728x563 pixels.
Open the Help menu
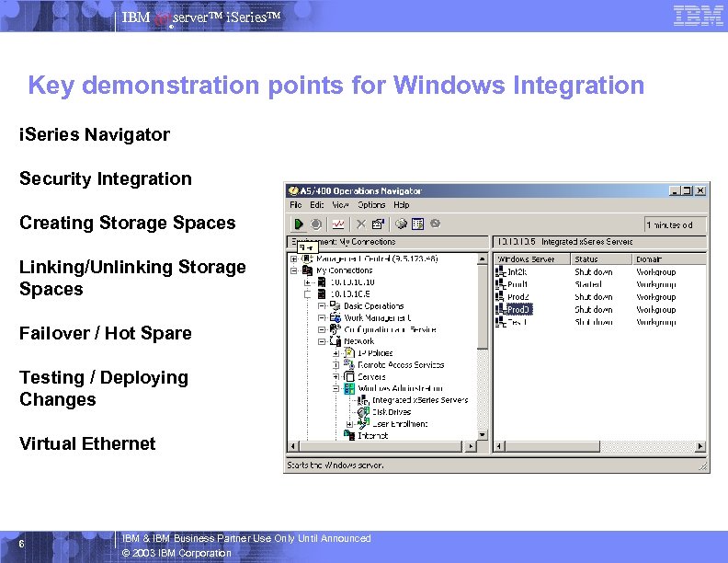pyautogui.click(x=402, y=205)
